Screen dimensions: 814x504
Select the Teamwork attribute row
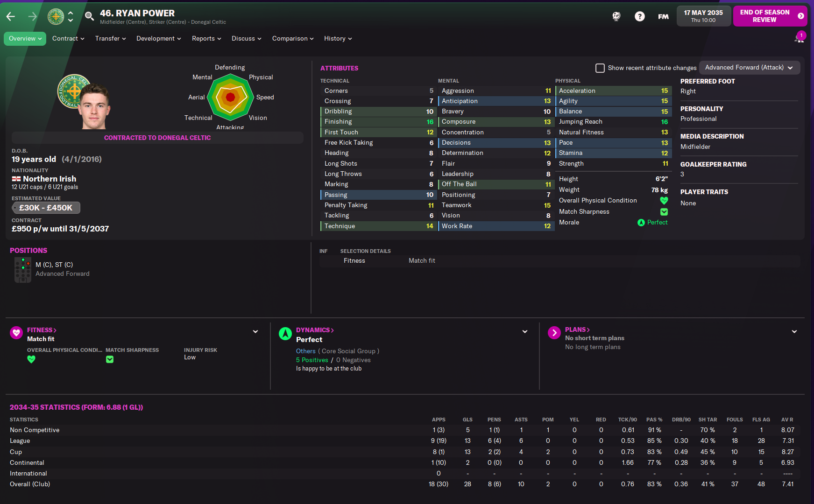[x=496, y=205]
